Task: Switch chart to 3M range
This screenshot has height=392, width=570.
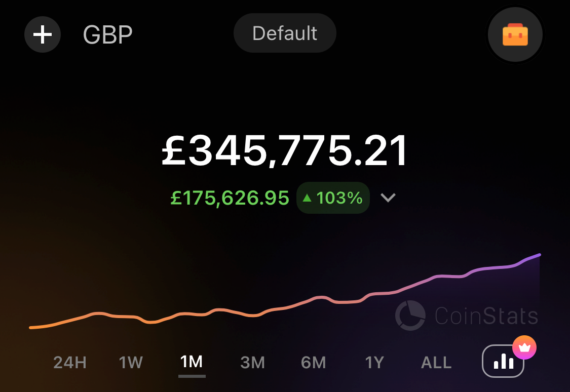Action: pos(253,362)
